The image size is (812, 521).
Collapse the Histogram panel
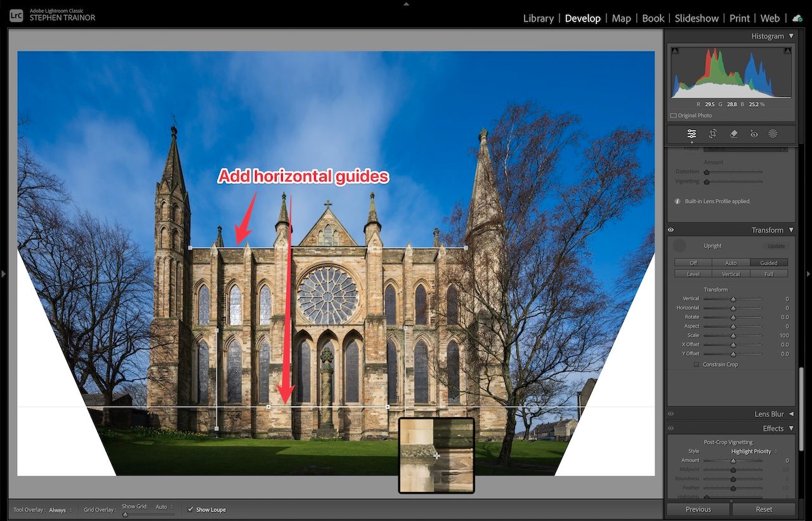click(791, 36)
